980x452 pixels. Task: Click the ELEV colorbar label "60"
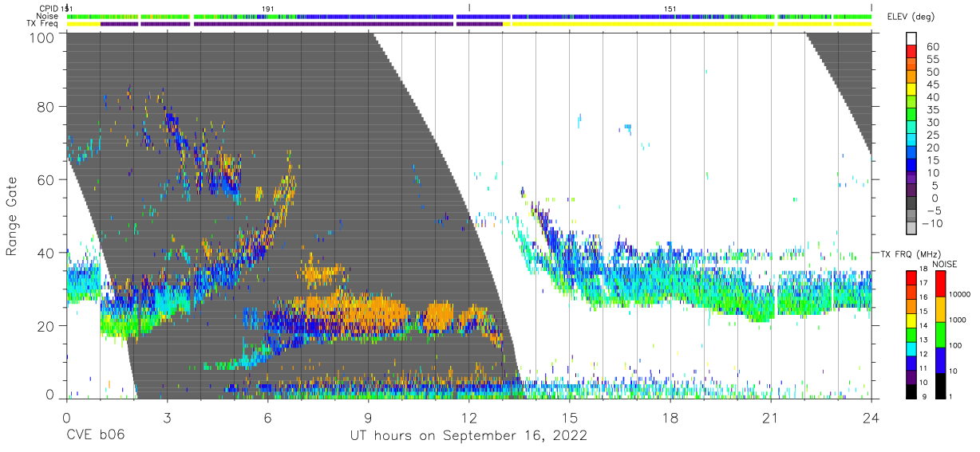(x=931, y=46)
